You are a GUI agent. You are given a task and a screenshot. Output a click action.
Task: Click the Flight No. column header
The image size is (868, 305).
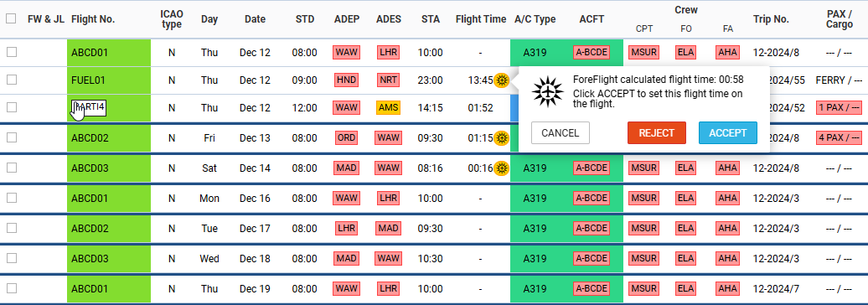[93, 18]
